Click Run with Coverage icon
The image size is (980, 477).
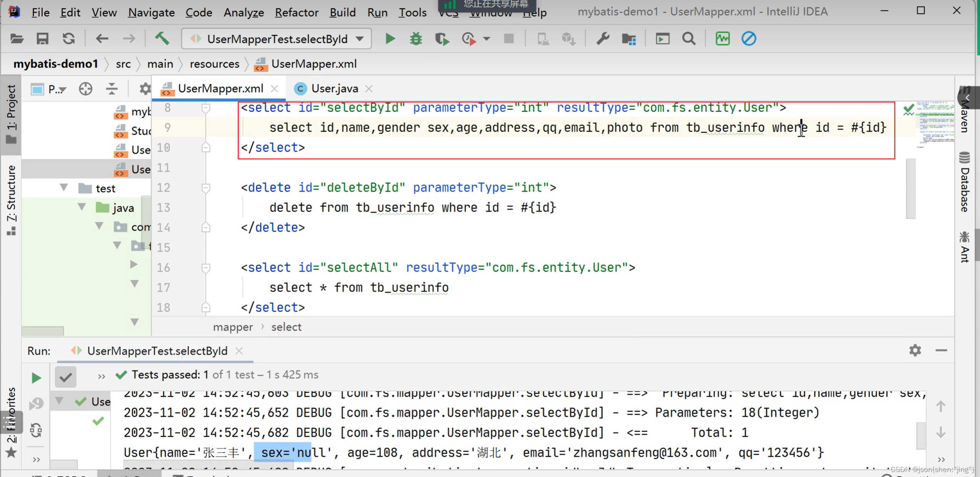[442, 39]
